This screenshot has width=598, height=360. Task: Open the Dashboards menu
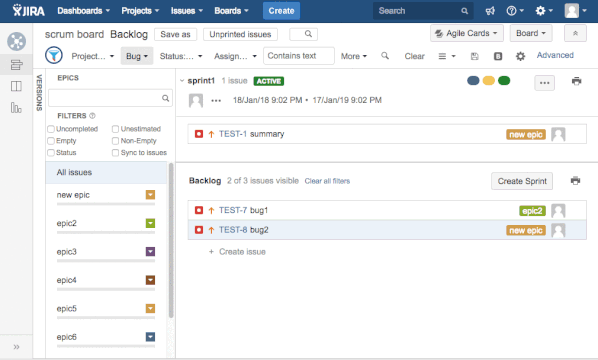click(84, 11)
